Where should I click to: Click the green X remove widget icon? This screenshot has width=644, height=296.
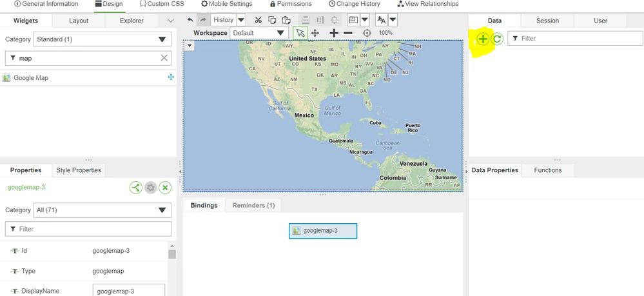[165, 188]
